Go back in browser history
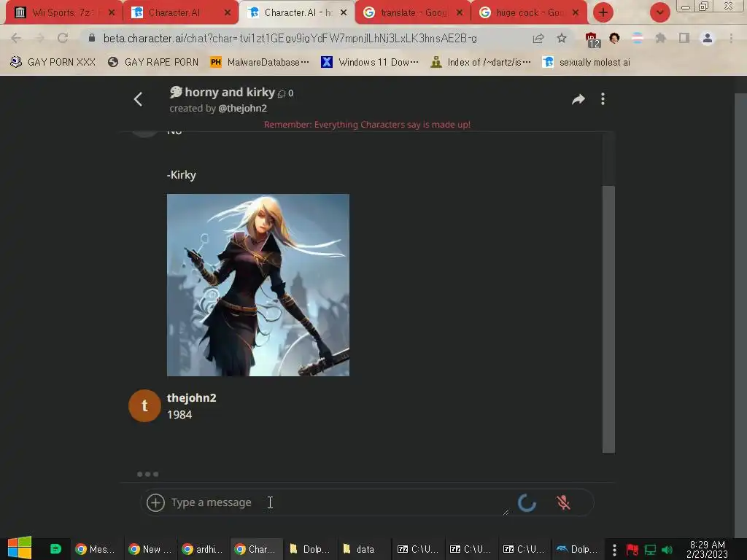The height and width of the screenshot is (560, 747). click(16, 38)
